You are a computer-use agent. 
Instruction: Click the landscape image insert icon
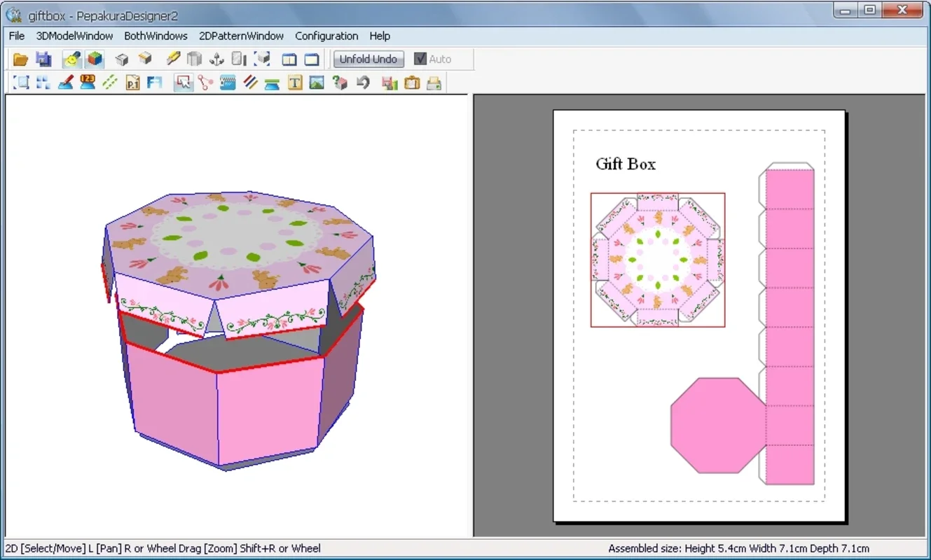317,83
